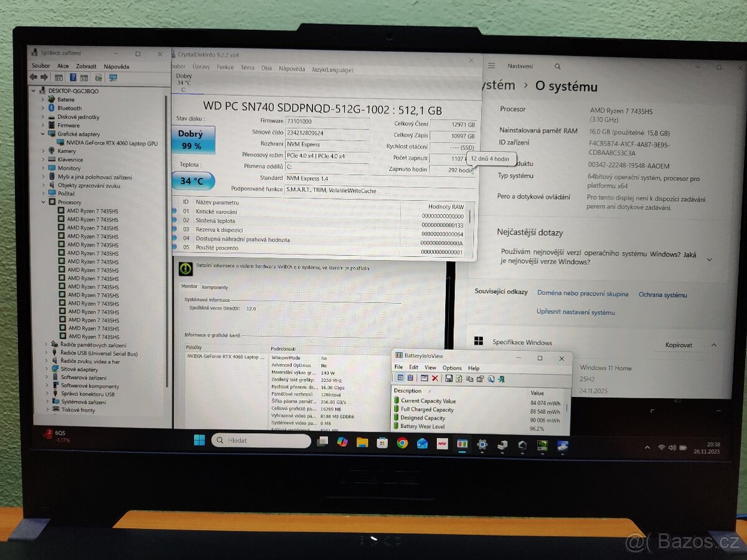The height and width of the screenshot is (560, 747).
Task: Click the '34 °C' temperature indicator in CrystalDiskInfo
Action: [x=191, y=180]
